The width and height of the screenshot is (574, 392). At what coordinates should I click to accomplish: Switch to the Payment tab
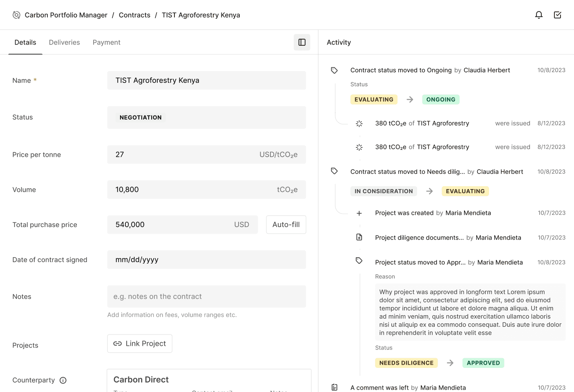pos(107,42)
